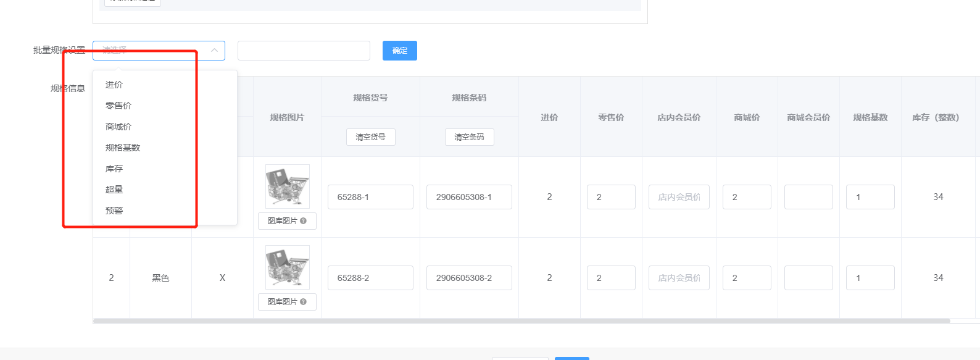This screenshot has height=360, width=980.
Task: Click the 店内会员价 column header
Action: [679, 117]
